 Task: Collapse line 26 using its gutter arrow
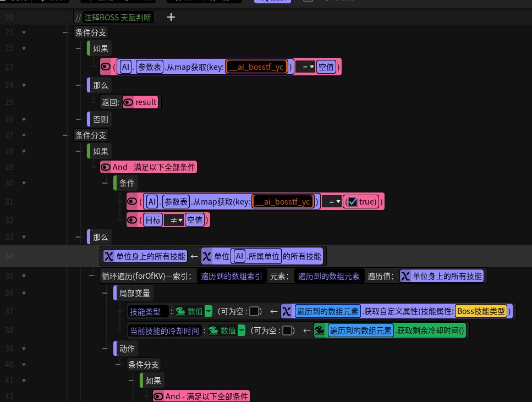[24, 119]
